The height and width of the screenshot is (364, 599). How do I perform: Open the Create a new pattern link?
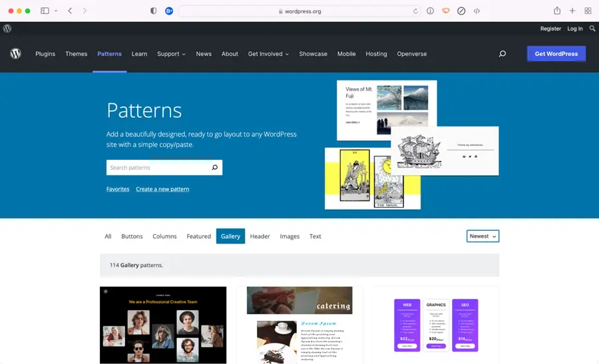tap(162, 189)
